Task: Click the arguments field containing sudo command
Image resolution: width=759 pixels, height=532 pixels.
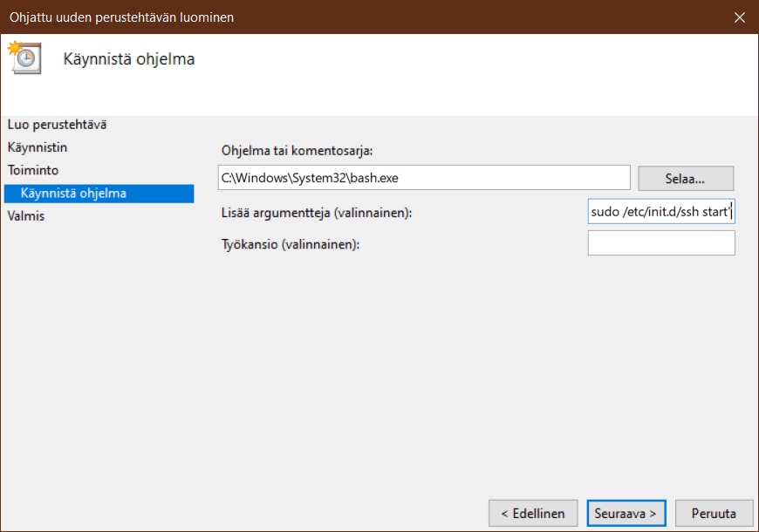Action: click(x=660, y=213)
